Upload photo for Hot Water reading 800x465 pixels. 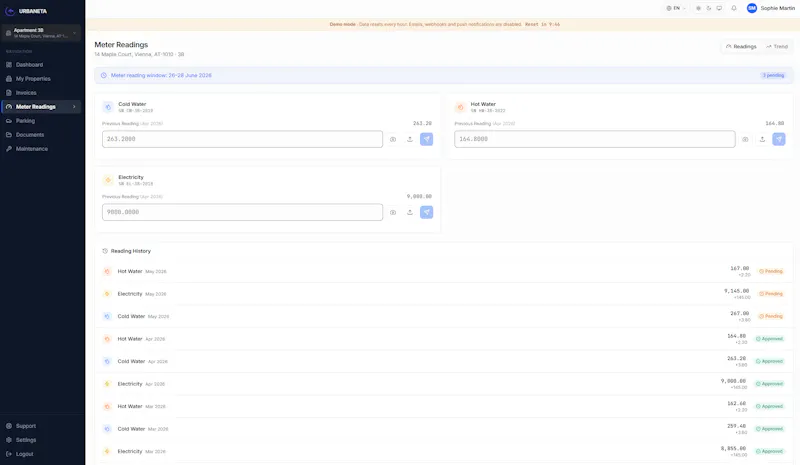[762, 139]
